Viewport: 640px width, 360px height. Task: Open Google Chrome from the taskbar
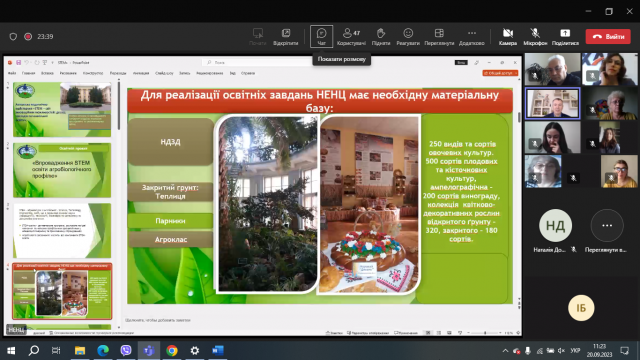pos(172,350)
